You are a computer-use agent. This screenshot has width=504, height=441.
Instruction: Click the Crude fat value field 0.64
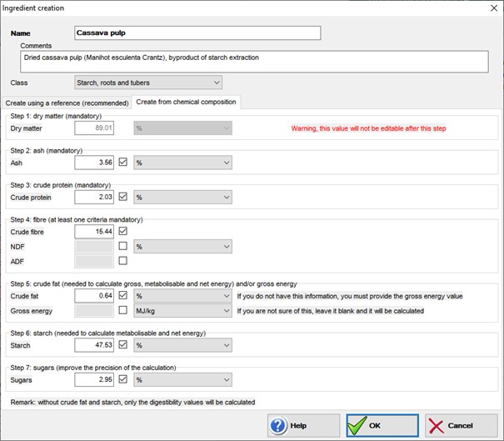(x=94, y=296)
